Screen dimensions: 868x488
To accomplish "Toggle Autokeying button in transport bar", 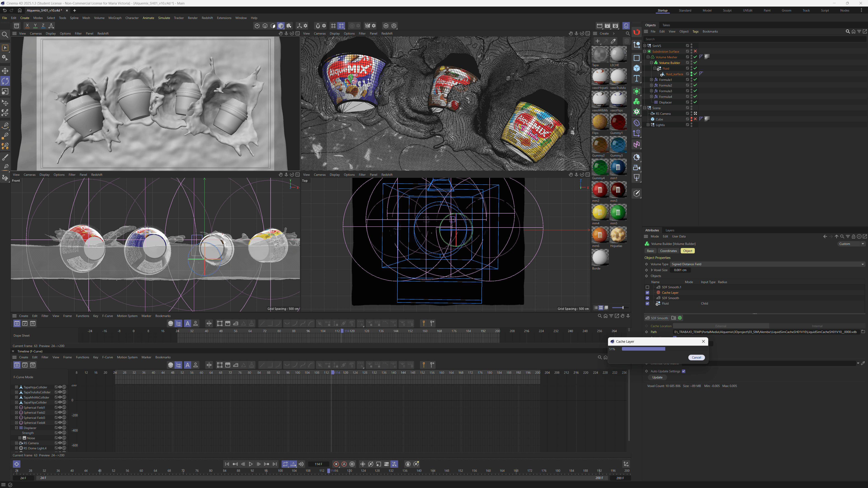I will coord(344,464).
